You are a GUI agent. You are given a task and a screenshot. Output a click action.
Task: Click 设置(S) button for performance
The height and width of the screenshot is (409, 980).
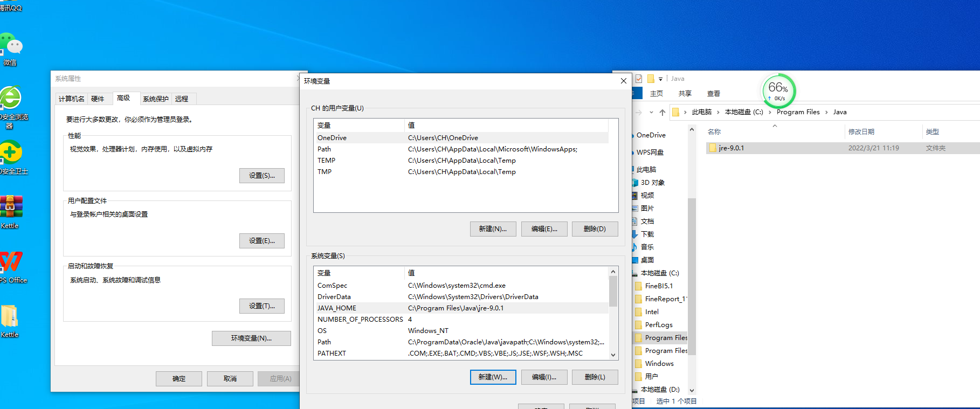262,176
